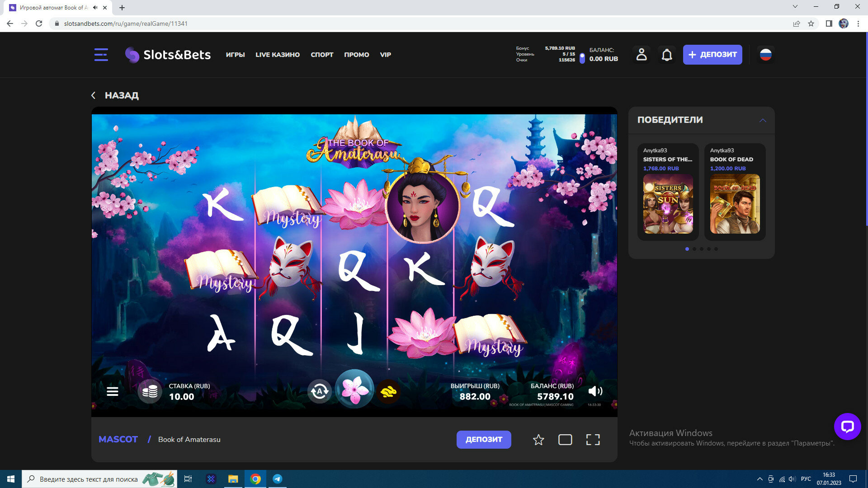Click the MASCOT provider link
The image size is (868, 488).
click(118, 439)
